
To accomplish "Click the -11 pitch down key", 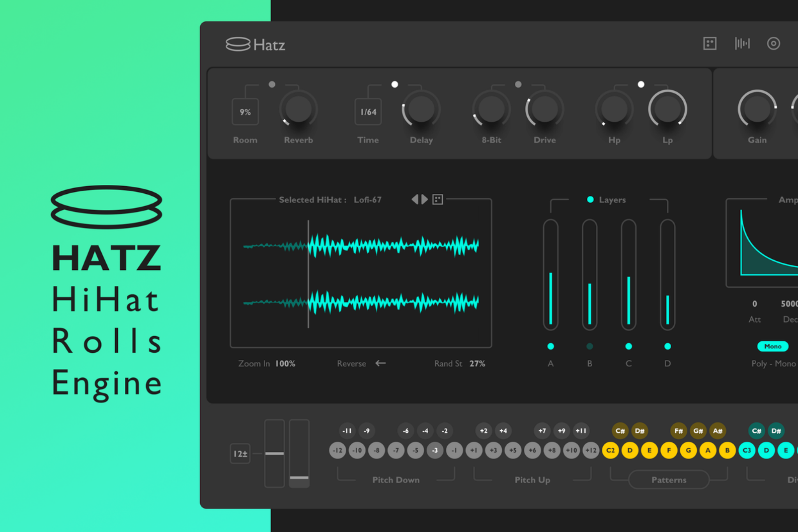I will [347, 431].
